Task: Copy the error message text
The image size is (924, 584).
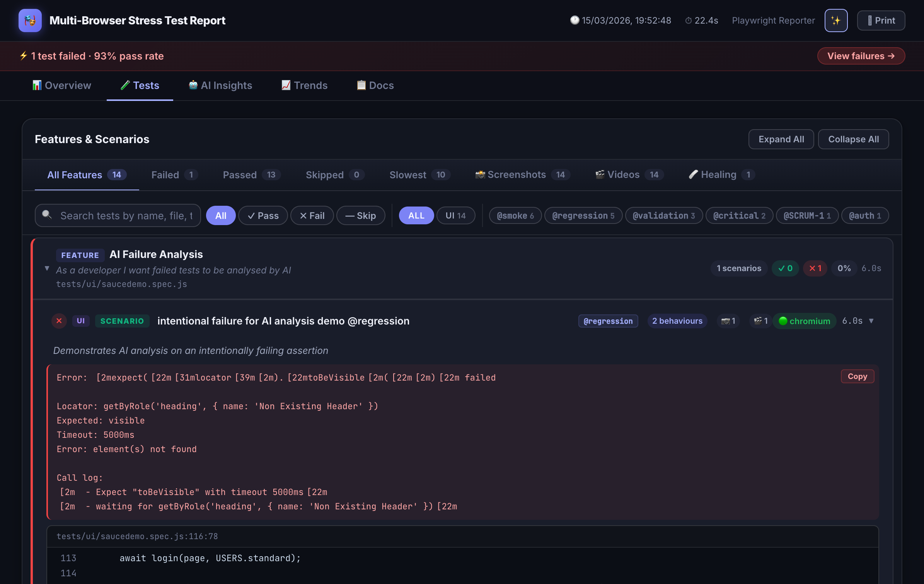Action: (857, 376)
